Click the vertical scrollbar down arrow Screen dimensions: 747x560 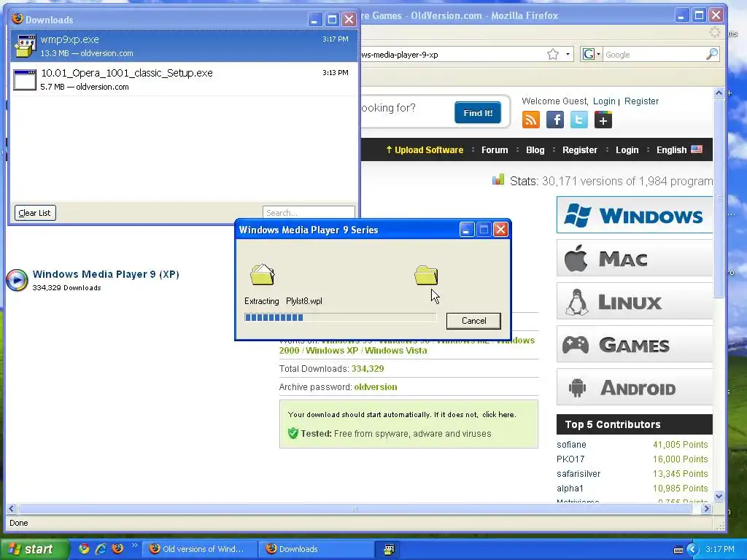click(x=719, y=496)
